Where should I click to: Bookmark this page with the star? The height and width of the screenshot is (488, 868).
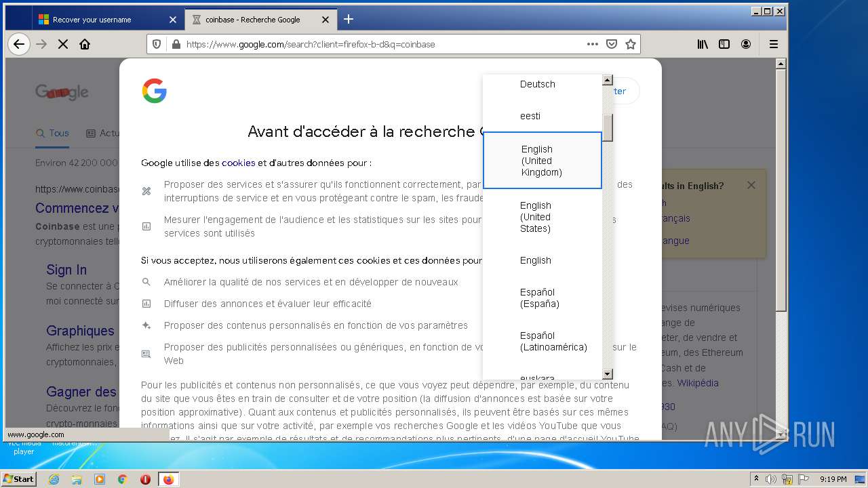[631, 44]
